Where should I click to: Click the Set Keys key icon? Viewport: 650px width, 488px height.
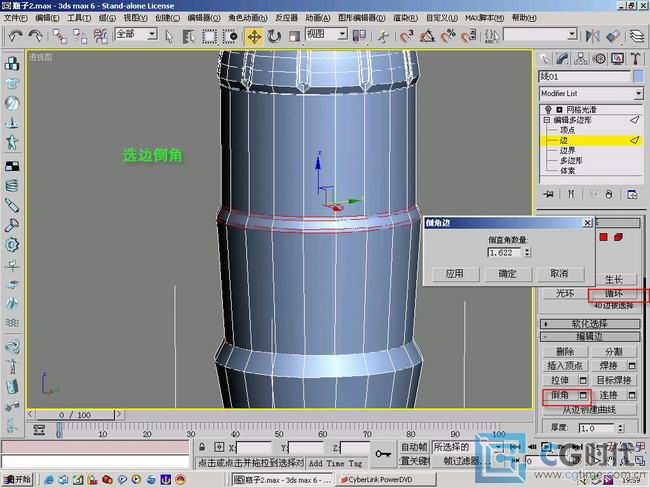pyautogui.click(x=383, y=454)
